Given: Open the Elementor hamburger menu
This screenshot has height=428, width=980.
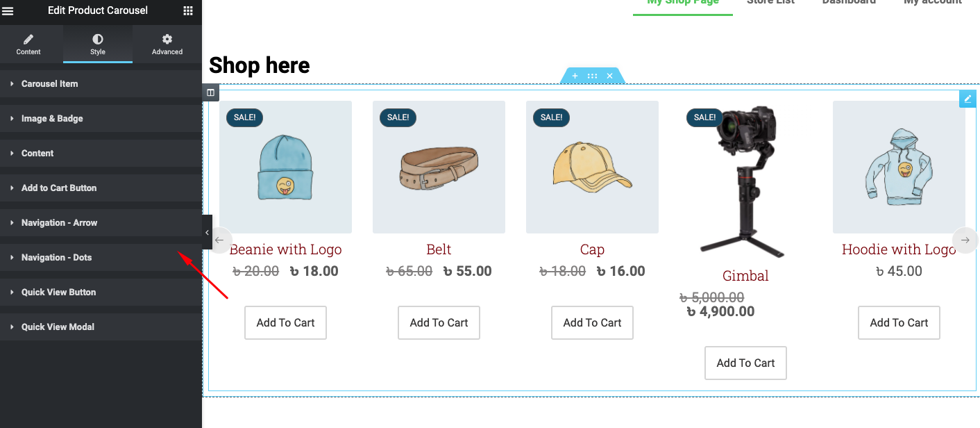Looking at the screenshot, I should pyautogui.click(x=8, y=11).
